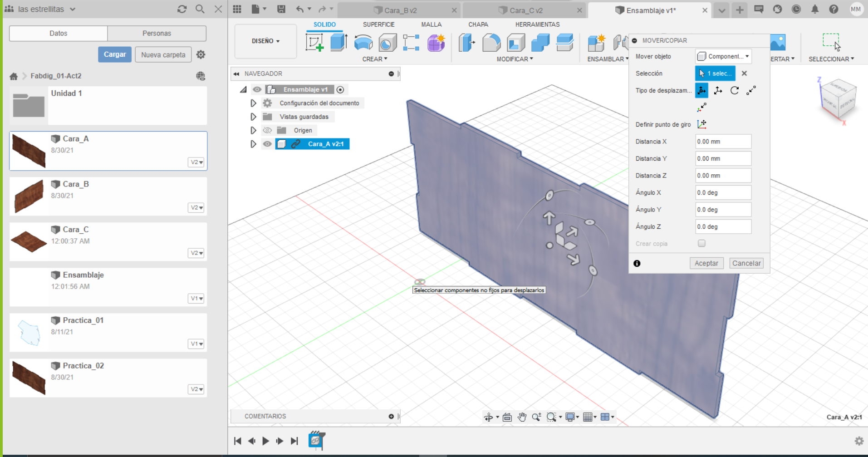The width and height of the screenshot is (868, 457).
Task: Click the Cargar button
Action: tap(115, 54)
